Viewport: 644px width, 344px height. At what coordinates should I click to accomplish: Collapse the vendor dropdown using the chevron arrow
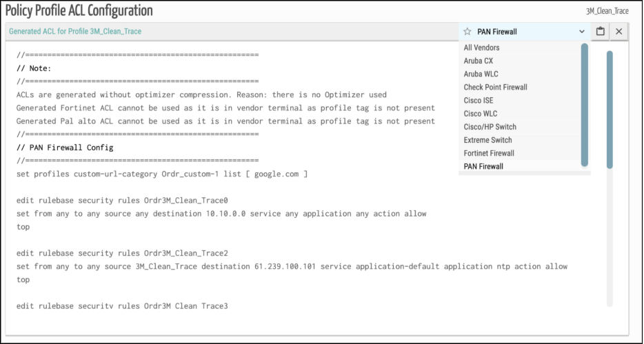tap(582, 32)
